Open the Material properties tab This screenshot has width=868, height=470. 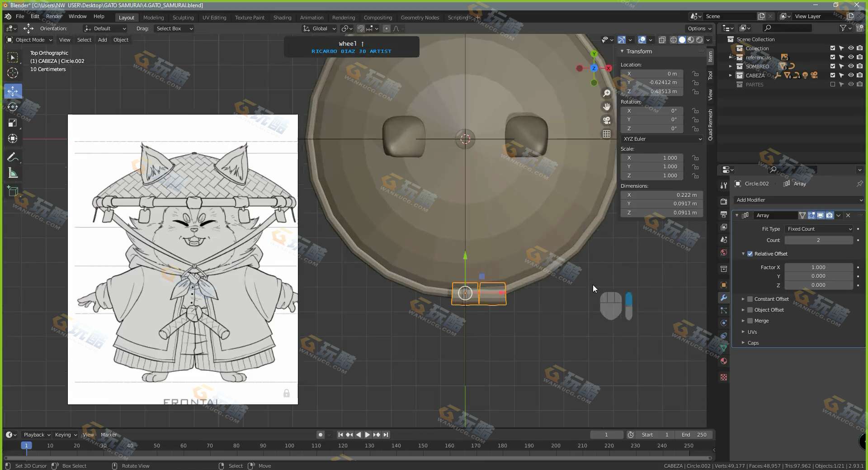(x=724, y=361)
